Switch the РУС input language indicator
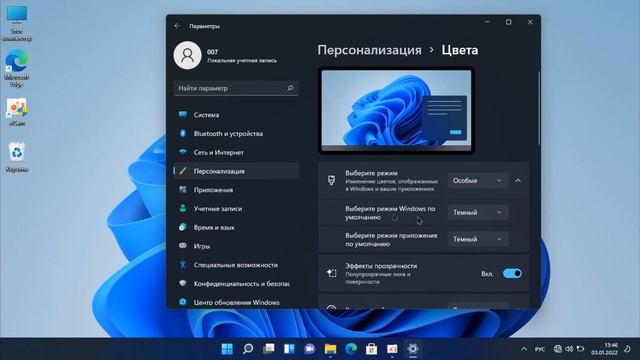The height and width of the screenshot is (360, 640). tap(540, 349)
